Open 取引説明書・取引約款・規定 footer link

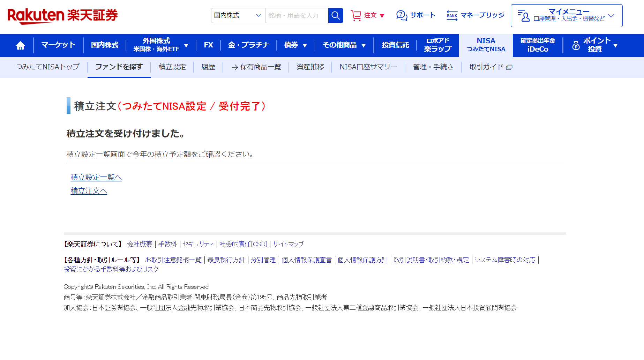pyautogui.click(x=431, y=260)
